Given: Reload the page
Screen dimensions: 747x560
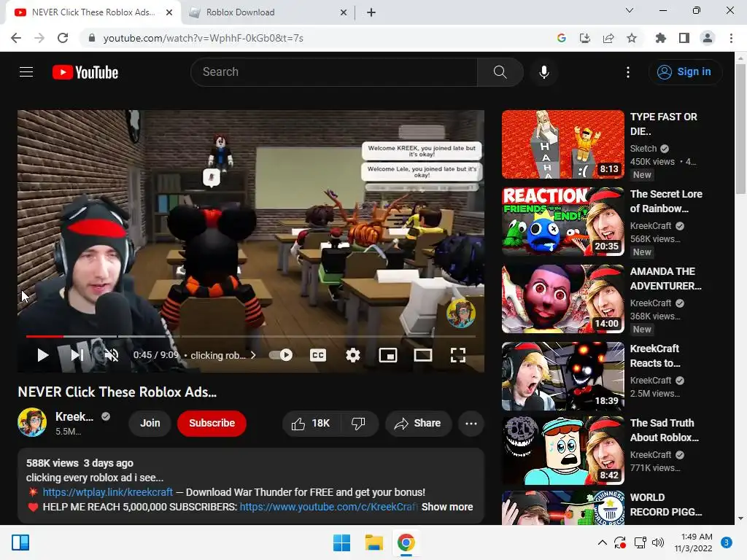Looking at the screenshot, I should point(63,38).
